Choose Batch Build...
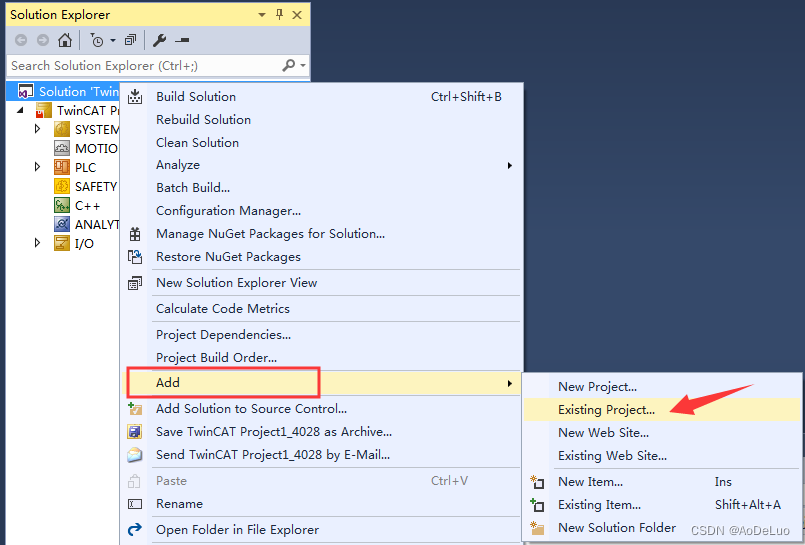Viewport: 805px width, 545px height. (321, 188)
